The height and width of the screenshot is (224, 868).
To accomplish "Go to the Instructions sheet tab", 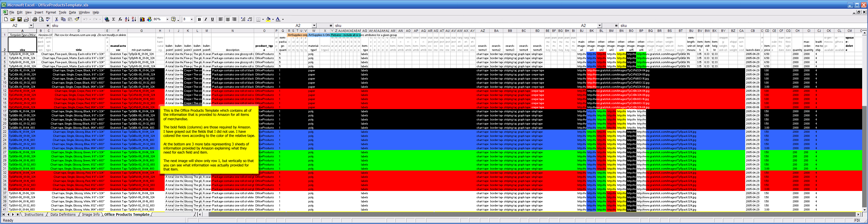I will pos(34,215).
